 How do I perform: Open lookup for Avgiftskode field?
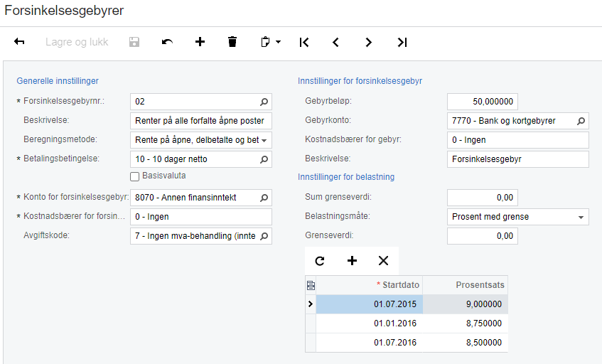click(x=264, y=236)
